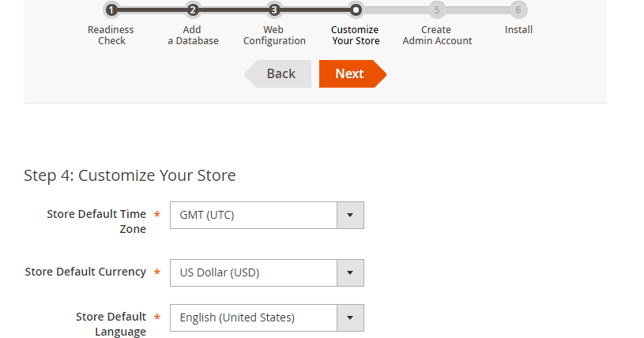Viewport: 644px width, 338px height.
Task: Open the Store Default Language arrow
Action: point(350,317)
